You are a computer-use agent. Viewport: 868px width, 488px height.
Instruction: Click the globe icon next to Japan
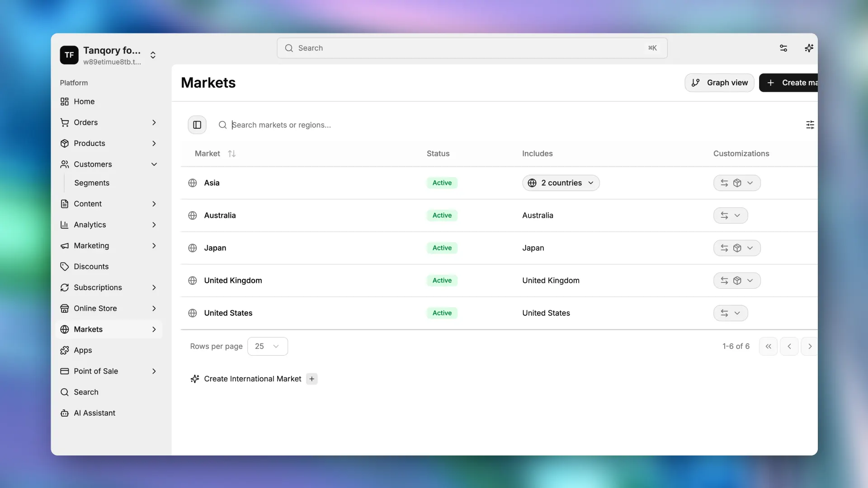click(193, 248)
